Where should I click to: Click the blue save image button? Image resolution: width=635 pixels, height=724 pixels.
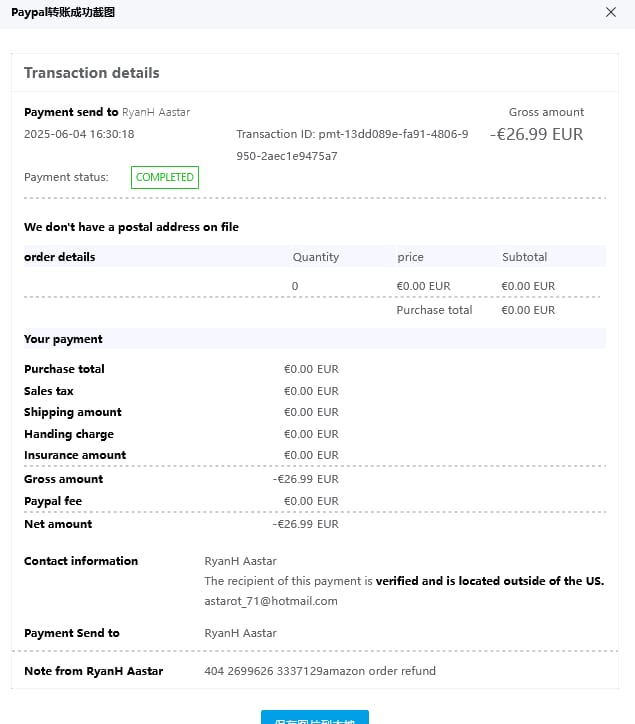point(315,717)
